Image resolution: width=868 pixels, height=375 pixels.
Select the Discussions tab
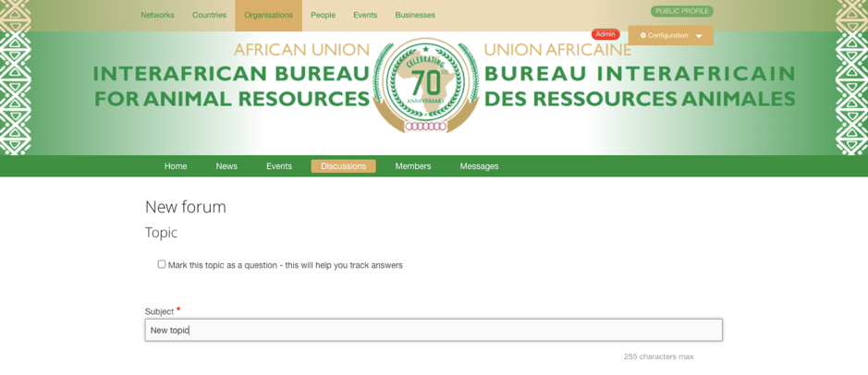[343, 166]
